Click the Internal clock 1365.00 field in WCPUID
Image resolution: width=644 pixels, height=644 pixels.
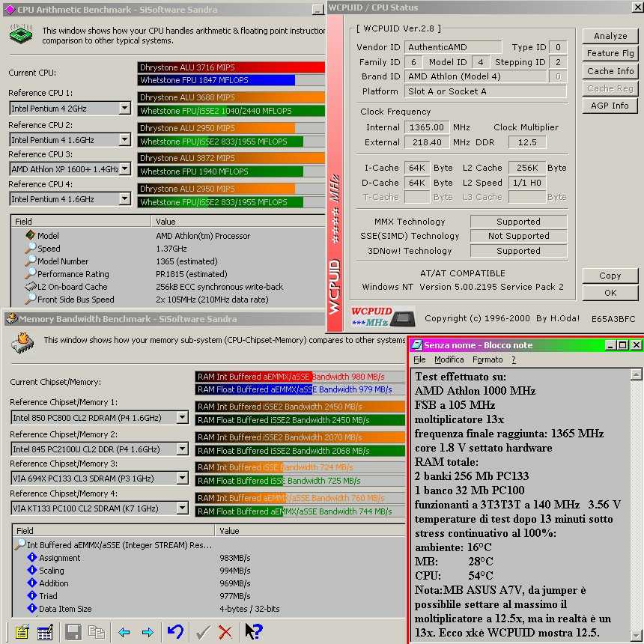click(x=427, y=127)
